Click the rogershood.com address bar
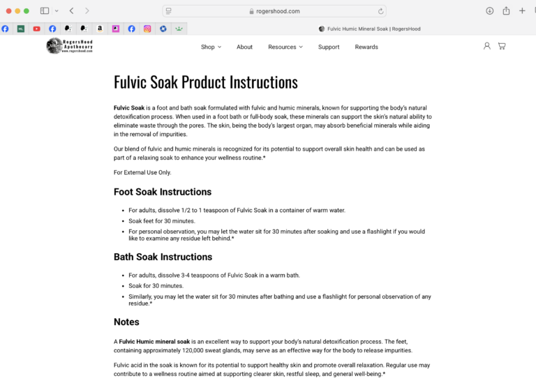 coord(274,11)
